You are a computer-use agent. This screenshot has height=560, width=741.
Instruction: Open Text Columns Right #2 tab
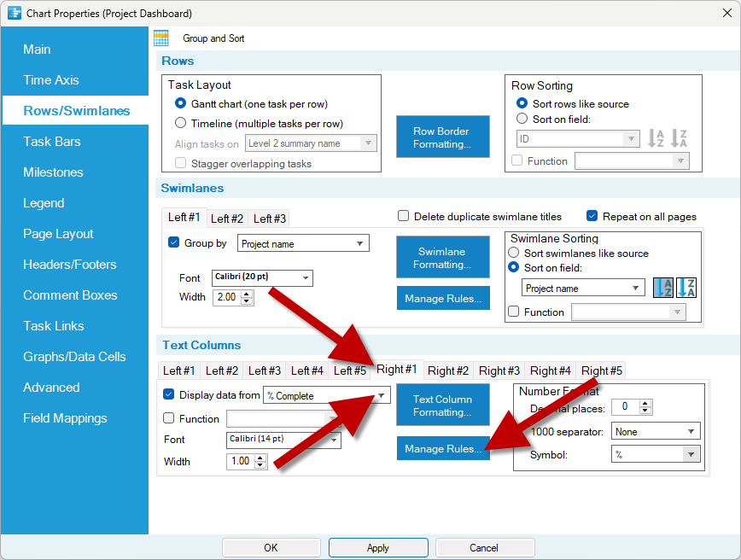pos(448,370)
